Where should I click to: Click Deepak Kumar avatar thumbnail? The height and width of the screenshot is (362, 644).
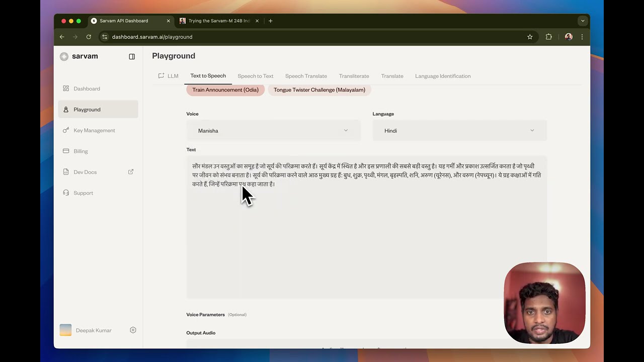65,330
